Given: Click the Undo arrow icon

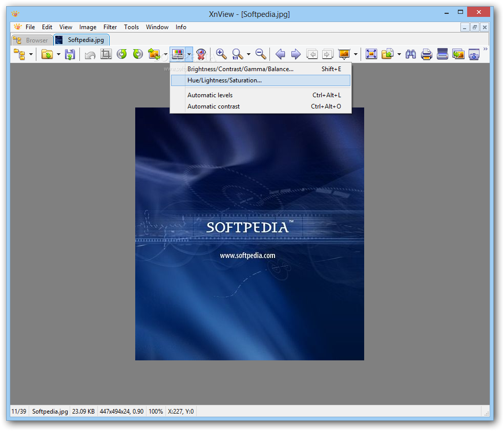Looking at the screenshot, I should pos(90,55).
